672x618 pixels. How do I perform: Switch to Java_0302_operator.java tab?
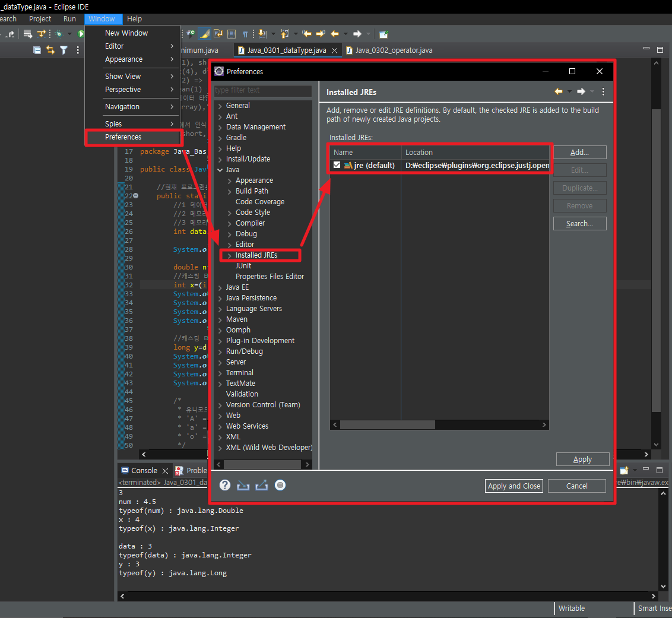point(389,50)
